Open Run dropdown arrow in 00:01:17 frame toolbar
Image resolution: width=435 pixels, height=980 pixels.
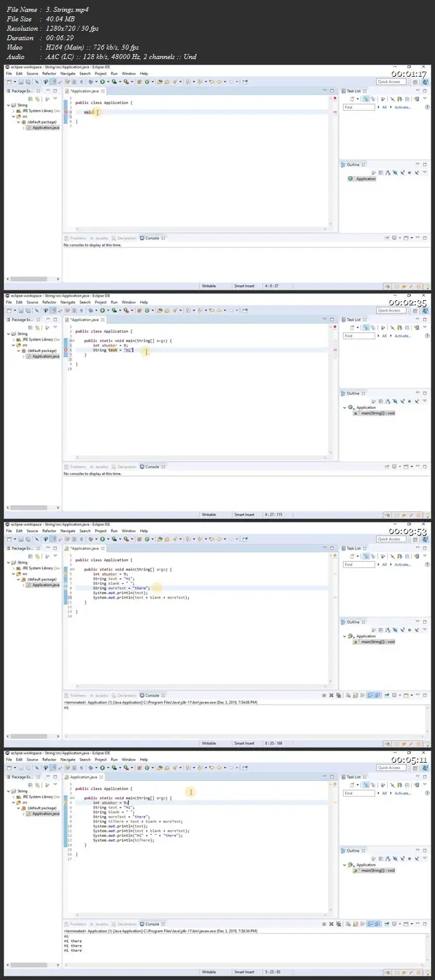(107, 81)
